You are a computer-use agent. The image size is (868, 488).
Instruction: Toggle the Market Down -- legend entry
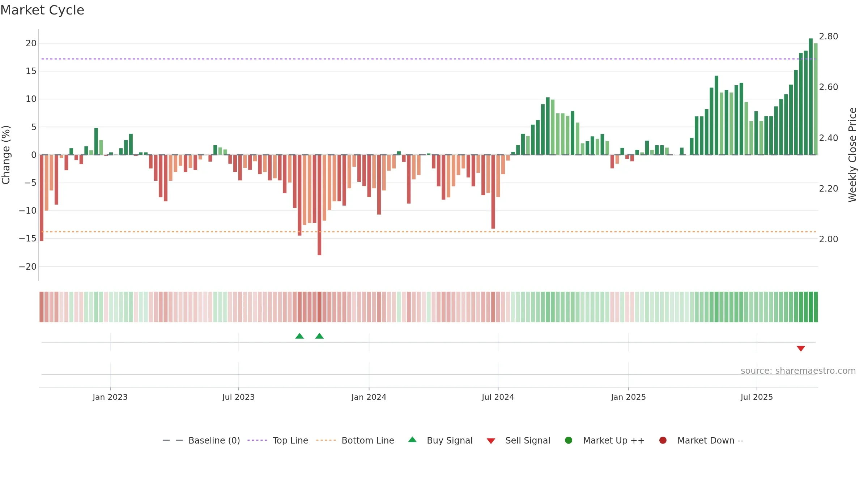coord(701,440)
